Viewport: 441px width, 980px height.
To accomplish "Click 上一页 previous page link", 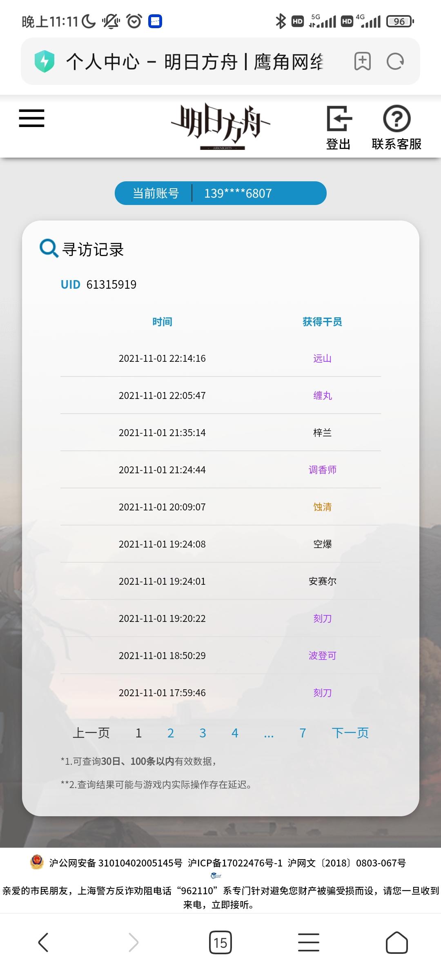I will [91, 733].
